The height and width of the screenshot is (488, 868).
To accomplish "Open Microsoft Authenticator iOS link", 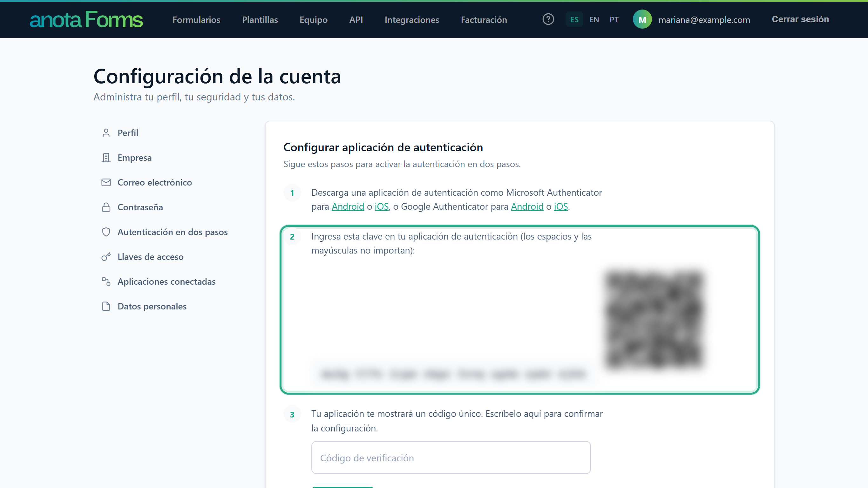I will (382, 206).
